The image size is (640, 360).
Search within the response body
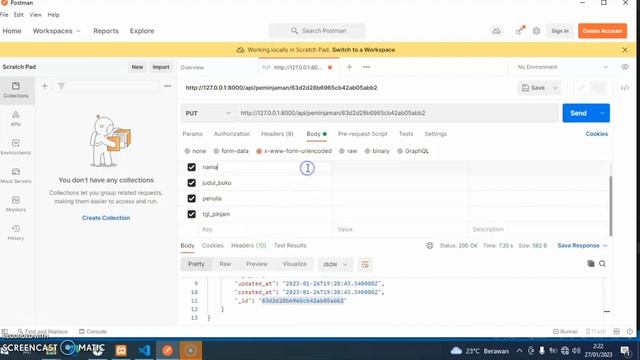(602, 264)
